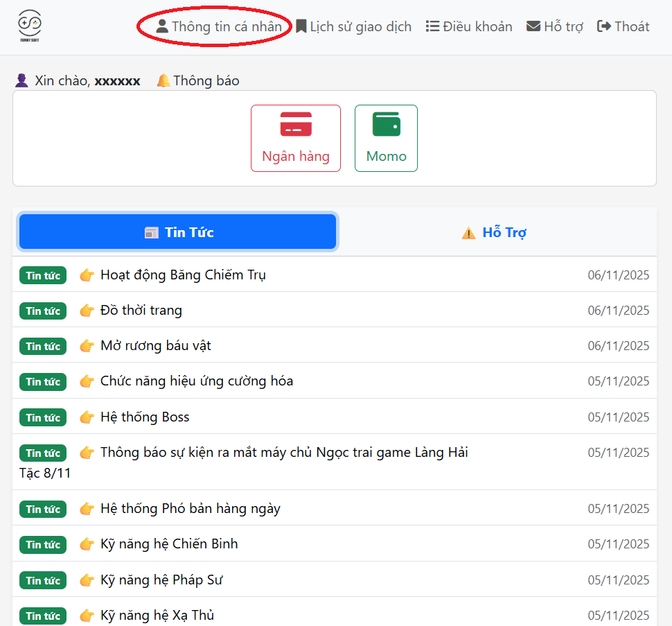Open Hệ thống Phó bản hàng ngày
Image resolution: width=672 pixels, height=626 pixels.
point(190,508)
